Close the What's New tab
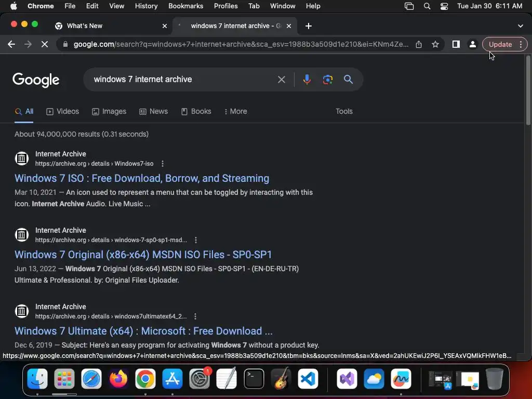 click(165, 26)
